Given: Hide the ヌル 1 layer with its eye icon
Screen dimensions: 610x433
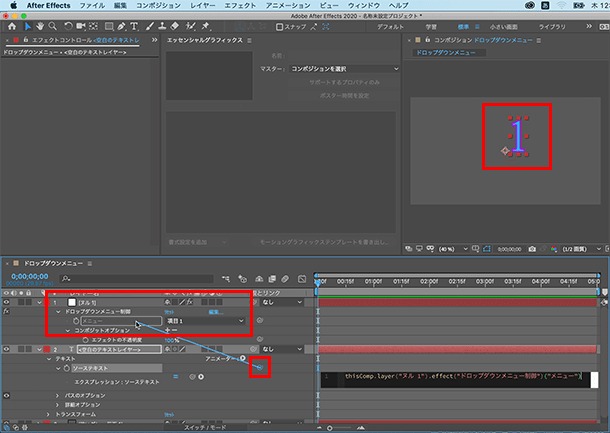Looking at the screenshot, I should pyautogui.click(x=6, y=302).
